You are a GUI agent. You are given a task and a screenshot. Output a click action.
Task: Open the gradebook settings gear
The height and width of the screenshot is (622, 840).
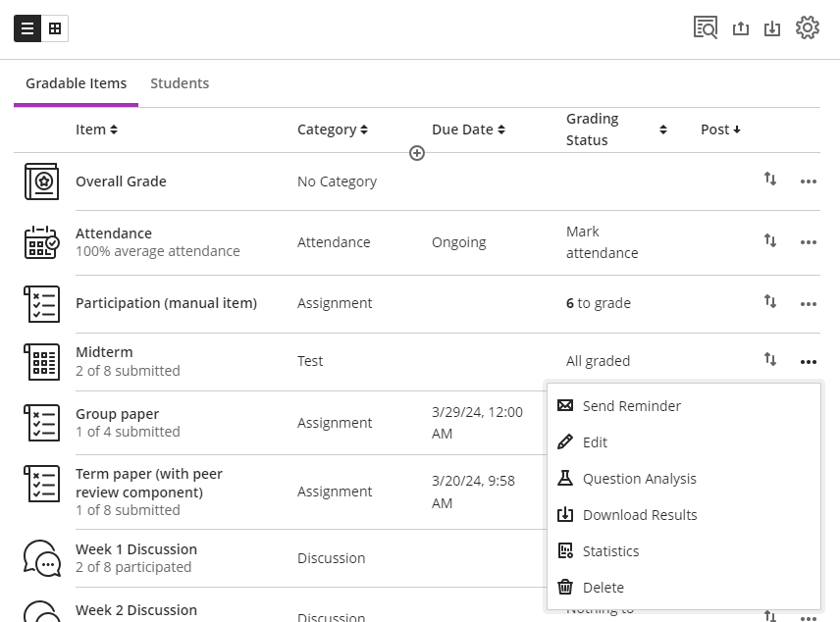[807, 27]
